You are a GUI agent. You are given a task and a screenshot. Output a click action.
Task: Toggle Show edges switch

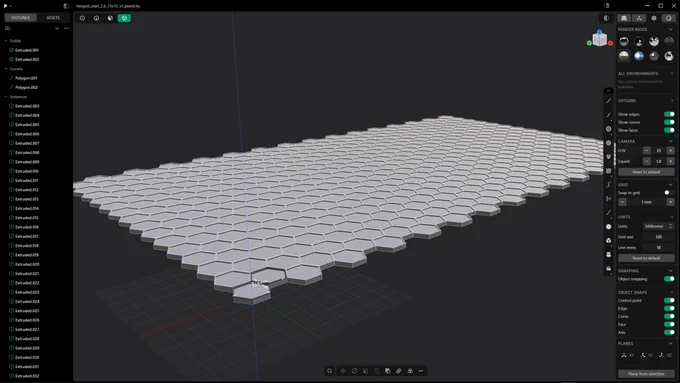click(x=669, y=114)
